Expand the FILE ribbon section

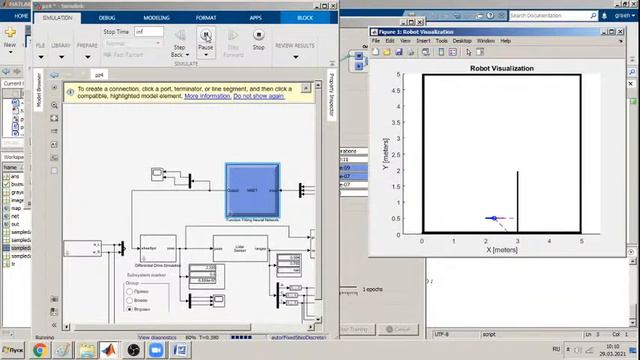click(x=40, y=57)
